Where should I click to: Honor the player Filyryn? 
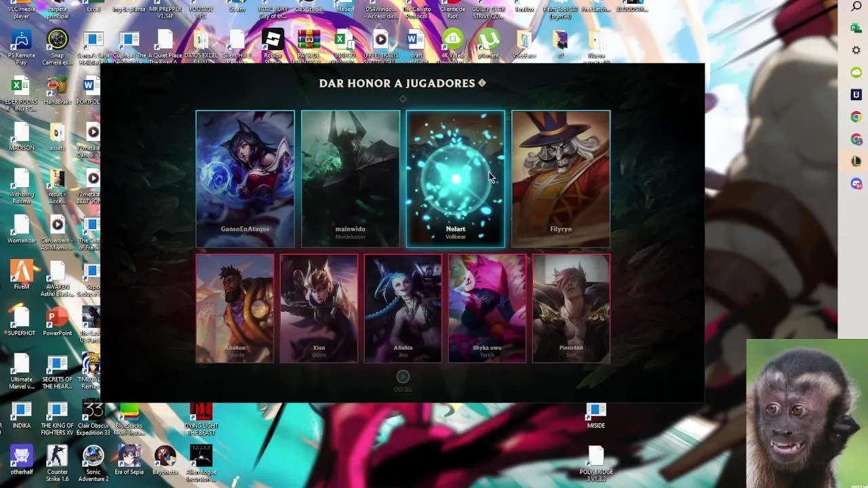click(x=561, y=178)
